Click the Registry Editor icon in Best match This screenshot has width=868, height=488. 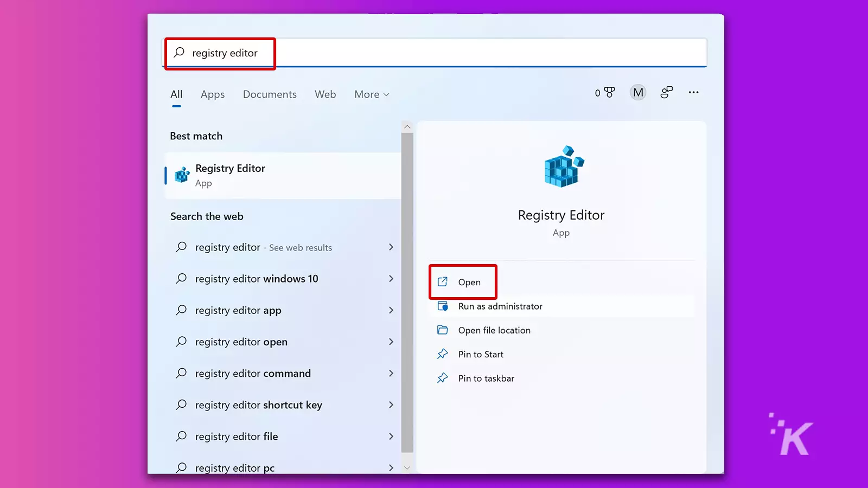tap(182, 175)
